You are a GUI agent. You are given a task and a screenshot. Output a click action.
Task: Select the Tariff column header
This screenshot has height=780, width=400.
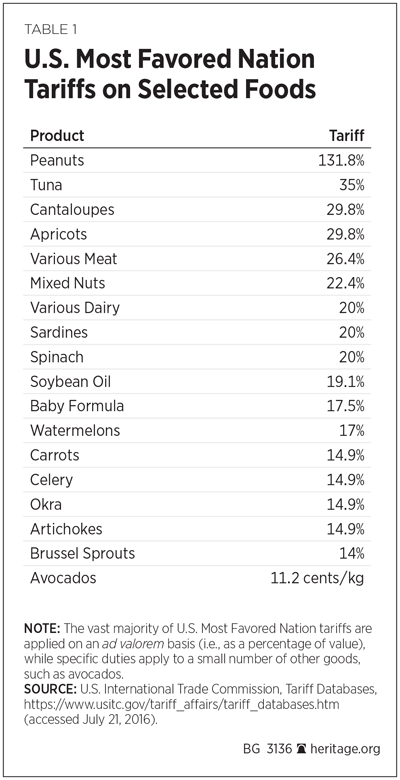click(347, 135)
